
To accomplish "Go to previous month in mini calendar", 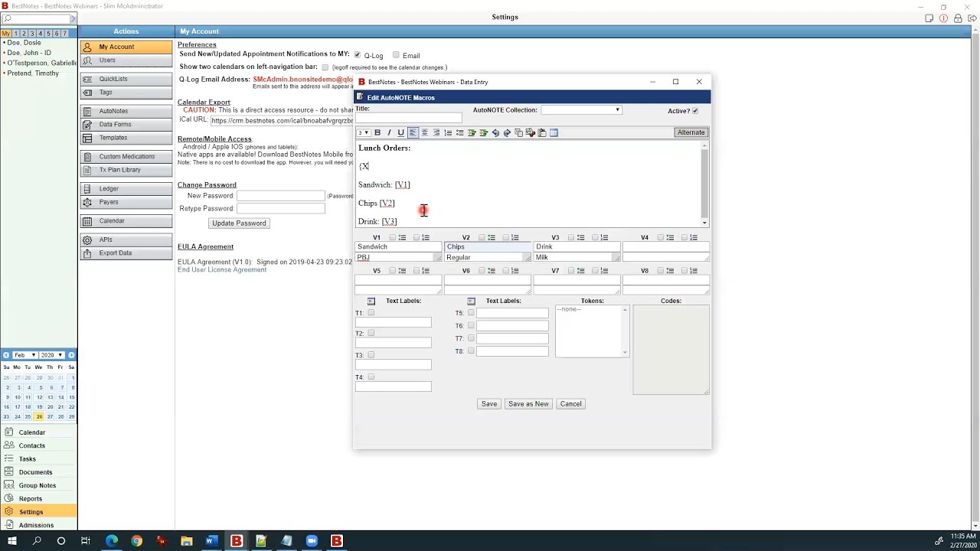I will point(6,355).
